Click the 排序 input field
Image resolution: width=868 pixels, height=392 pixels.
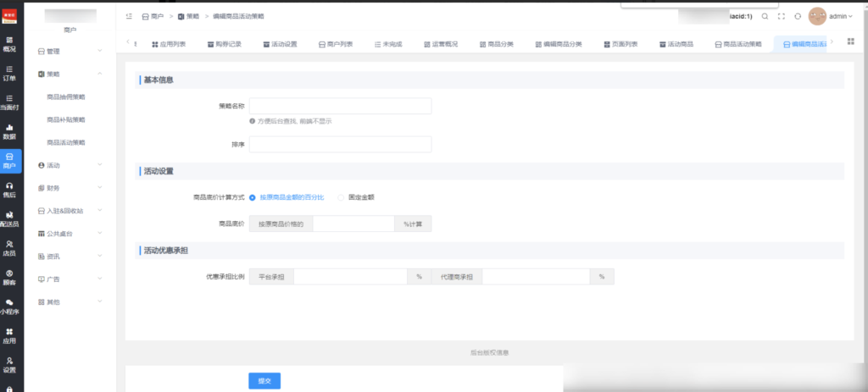point(341,144)
